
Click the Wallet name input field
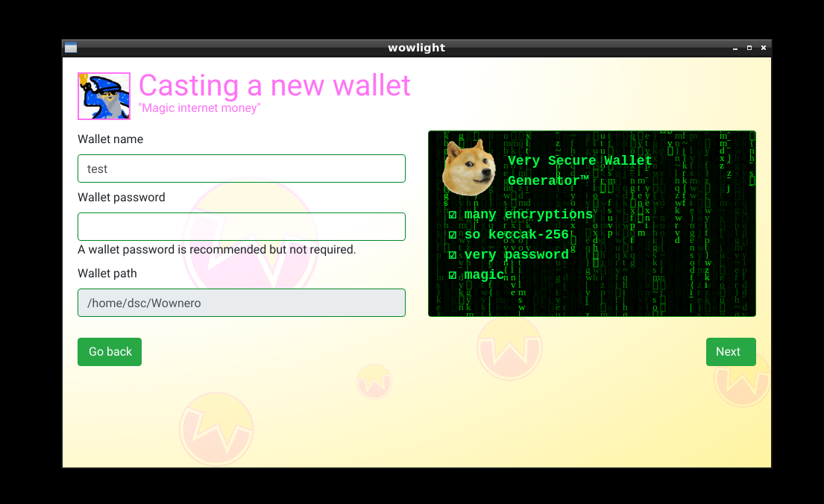pyautogui.click(x=241, y=168)
